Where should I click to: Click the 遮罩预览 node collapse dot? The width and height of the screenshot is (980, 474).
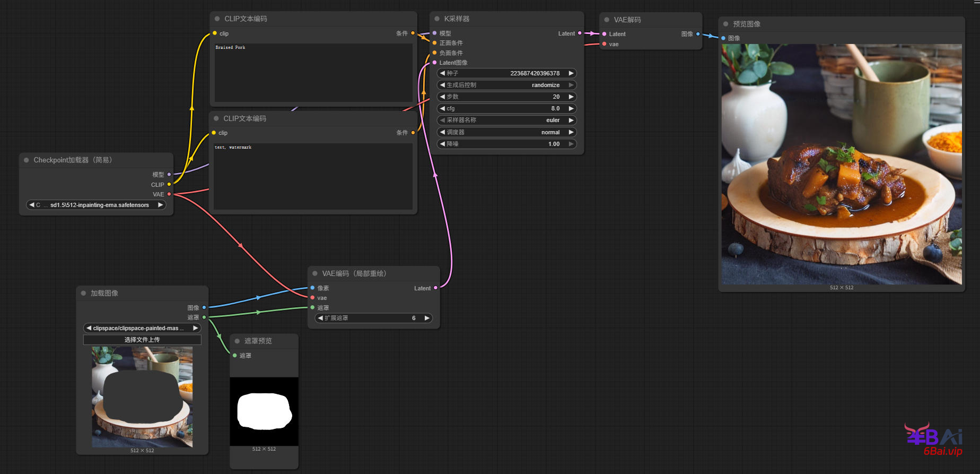pos(237,341)
